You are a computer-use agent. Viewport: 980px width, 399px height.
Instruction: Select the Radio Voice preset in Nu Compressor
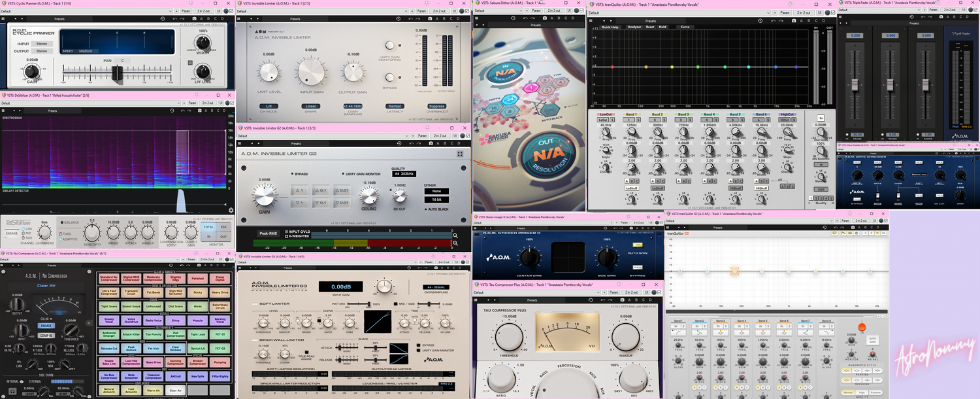153,321
